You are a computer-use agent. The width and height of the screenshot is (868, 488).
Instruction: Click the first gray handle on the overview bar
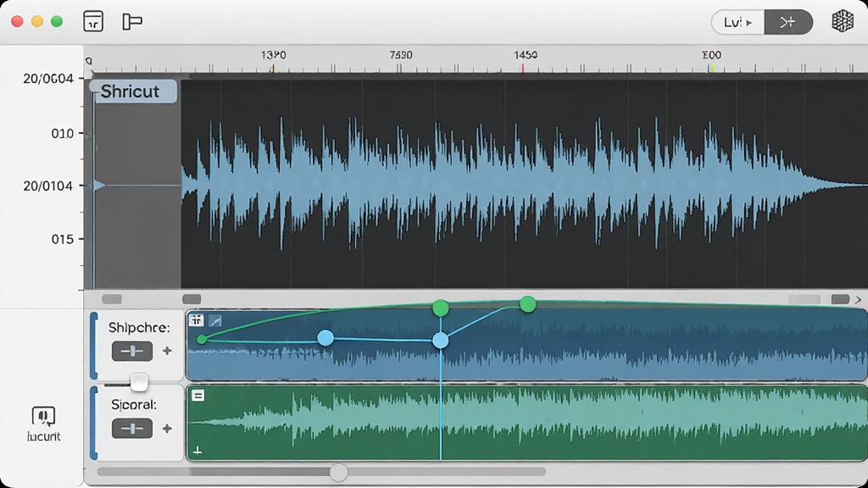[111, 299]
